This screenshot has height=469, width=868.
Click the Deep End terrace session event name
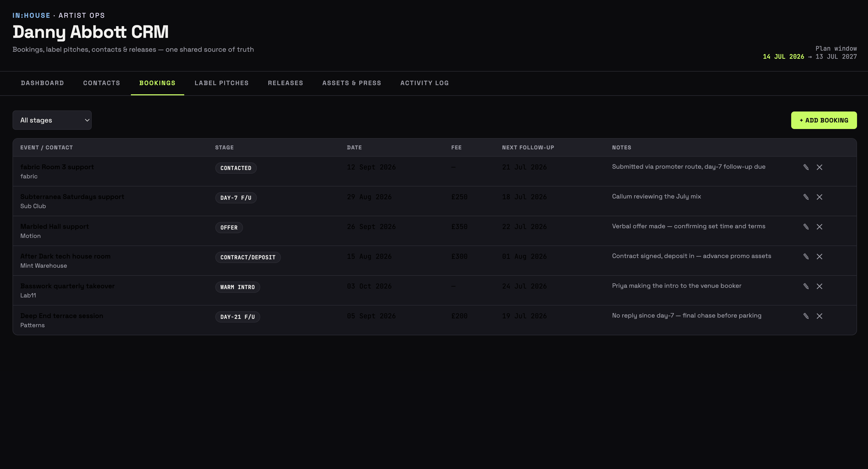pos(62,316)
